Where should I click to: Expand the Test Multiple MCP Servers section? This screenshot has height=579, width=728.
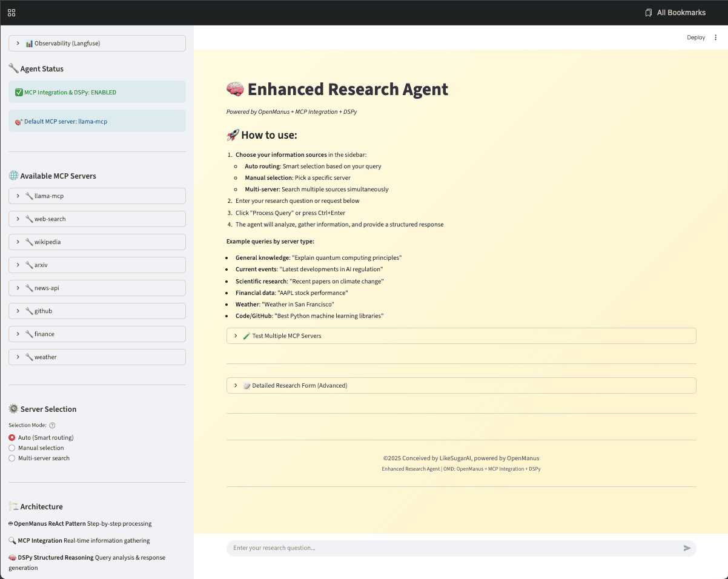click(x=461, y=336)
